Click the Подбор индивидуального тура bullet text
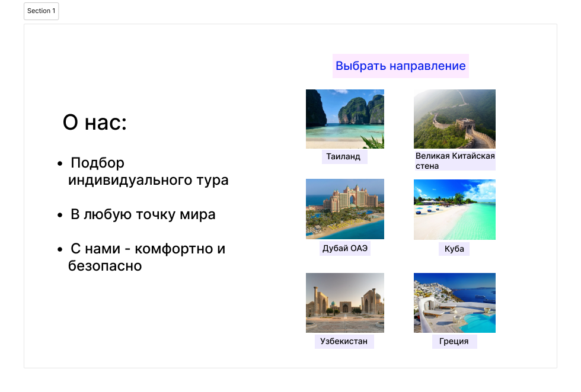Viewport: 581px width, 392px height. tap(148, 171)
